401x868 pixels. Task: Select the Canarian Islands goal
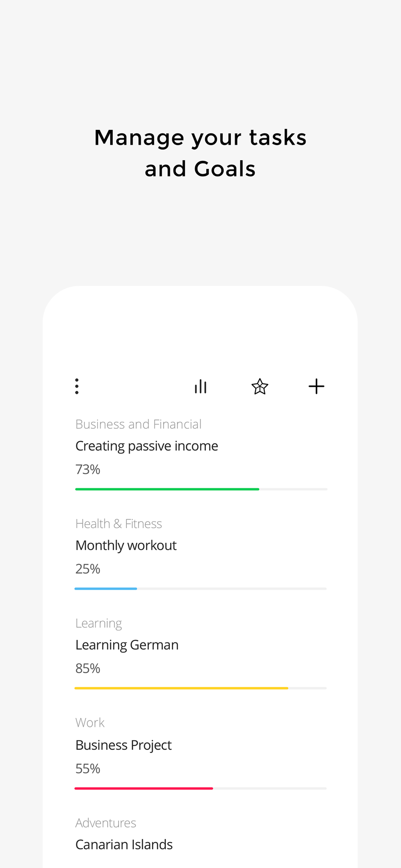click(124, 845)
